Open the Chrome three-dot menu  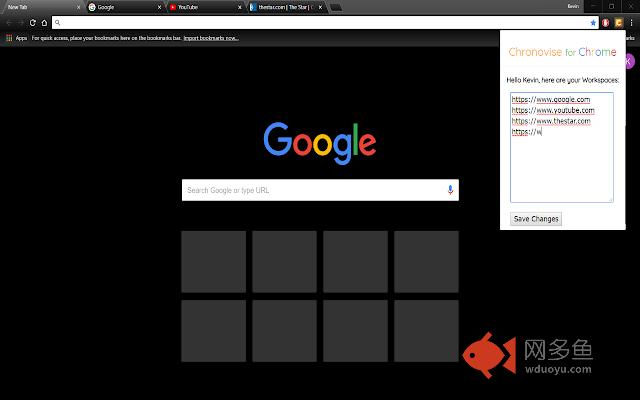click(631, 23)
